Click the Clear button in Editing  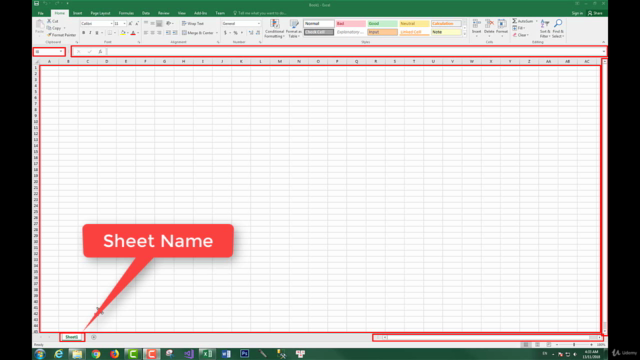pyautogui.click(x=520, y=35)
